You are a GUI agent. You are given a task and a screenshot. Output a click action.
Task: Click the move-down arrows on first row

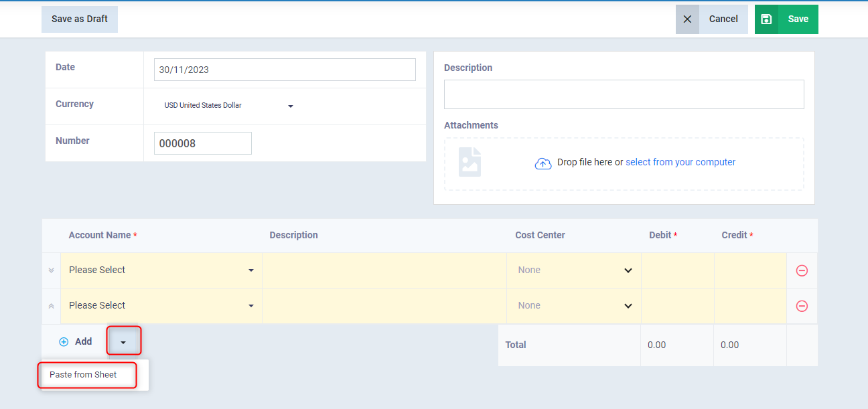pyautogui.click(x=51, y=270)
